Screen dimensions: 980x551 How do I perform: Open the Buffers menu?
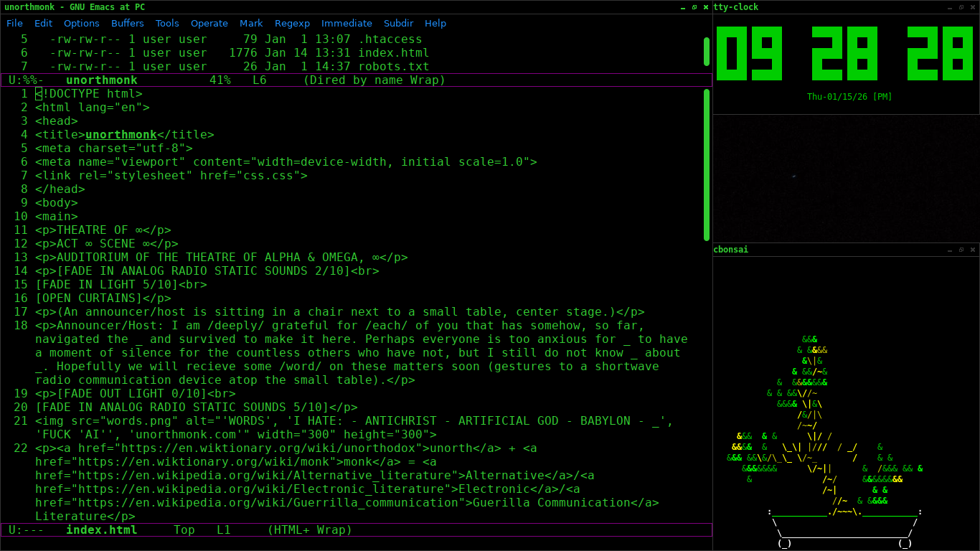click(x=128, y=23)
